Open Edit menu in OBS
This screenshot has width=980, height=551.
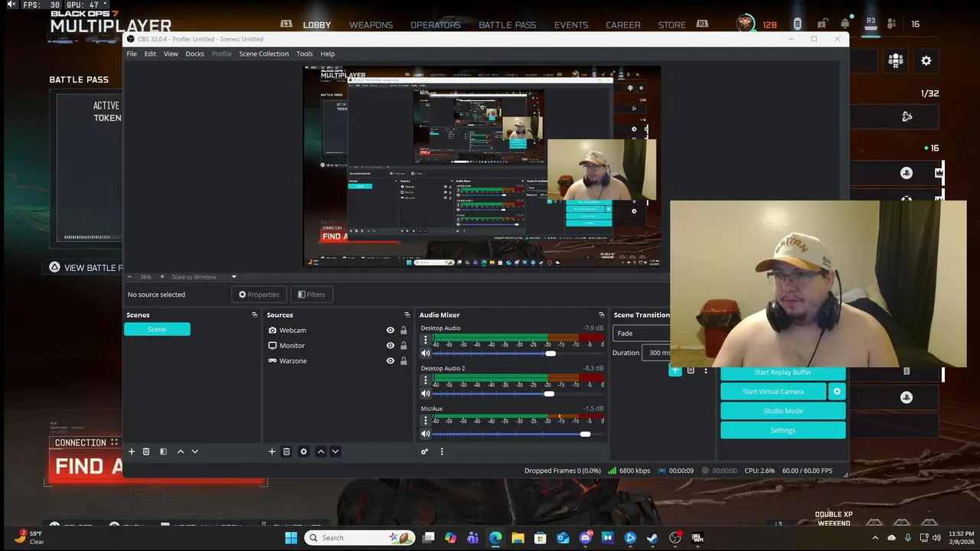pos(150,54)
